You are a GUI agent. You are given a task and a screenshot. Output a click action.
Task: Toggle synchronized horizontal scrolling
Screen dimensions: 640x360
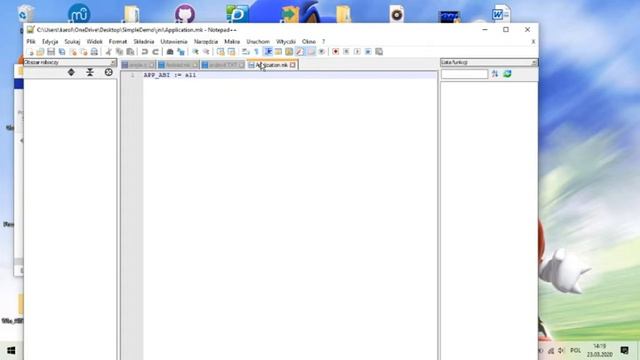click(231, 52)
